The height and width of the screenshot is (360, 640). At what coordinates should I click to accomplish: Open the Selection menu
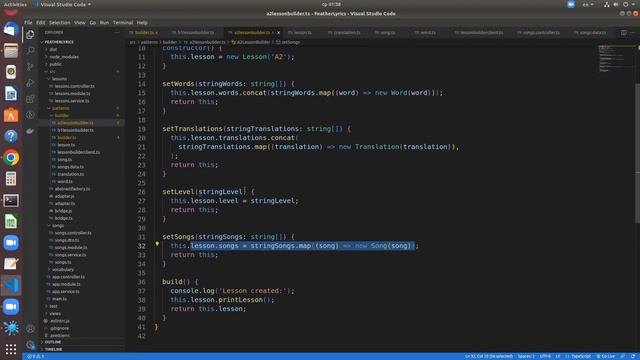click(x=60, y=22)
